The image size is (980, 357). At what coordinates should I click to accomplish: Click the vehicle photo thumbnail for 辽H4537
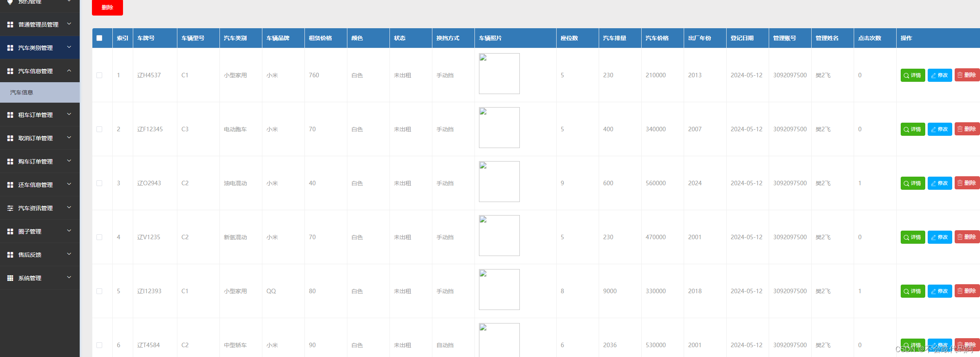499,74
